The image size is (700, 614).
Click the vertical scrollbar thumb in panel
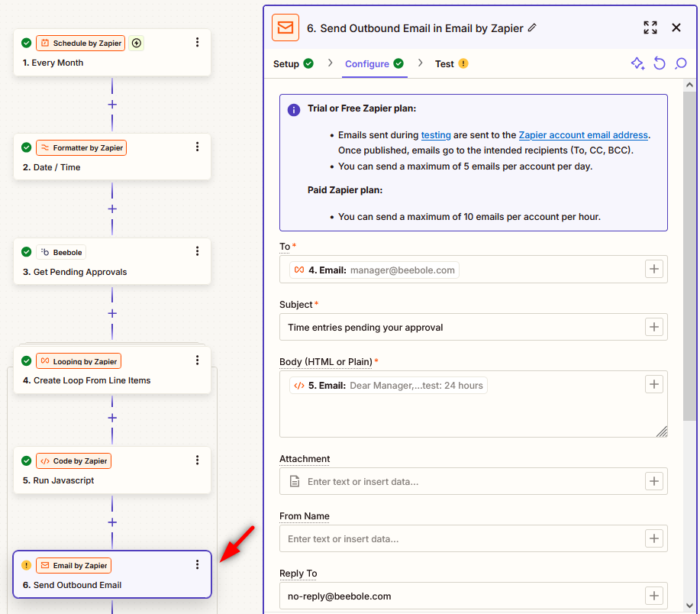click(690, 256)
